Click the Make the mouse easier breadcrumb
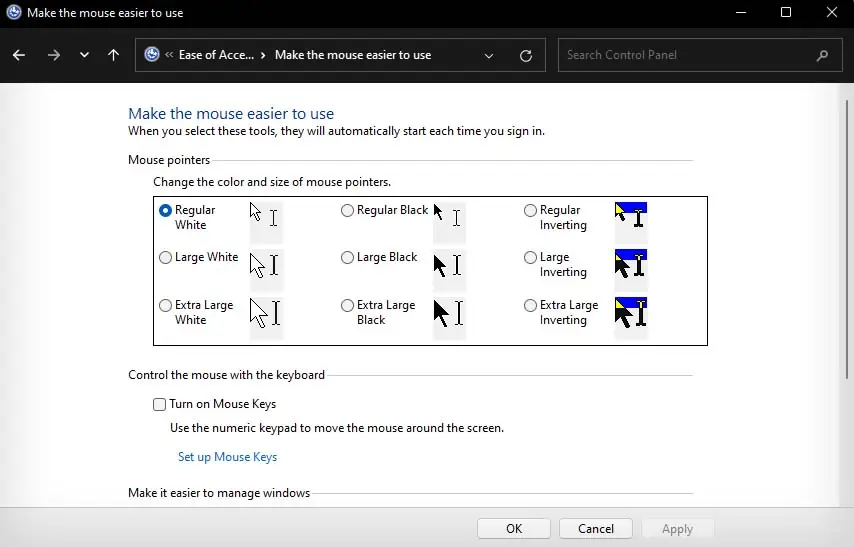This screenshot has width=854, height=547. click(x=353, y=55)
